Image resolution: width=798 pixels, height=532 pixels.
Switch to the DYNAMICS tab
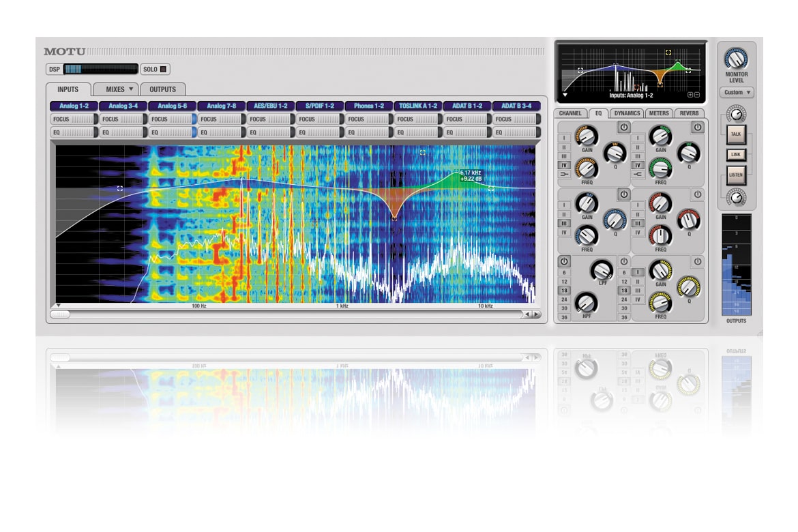tap(627, 113)
